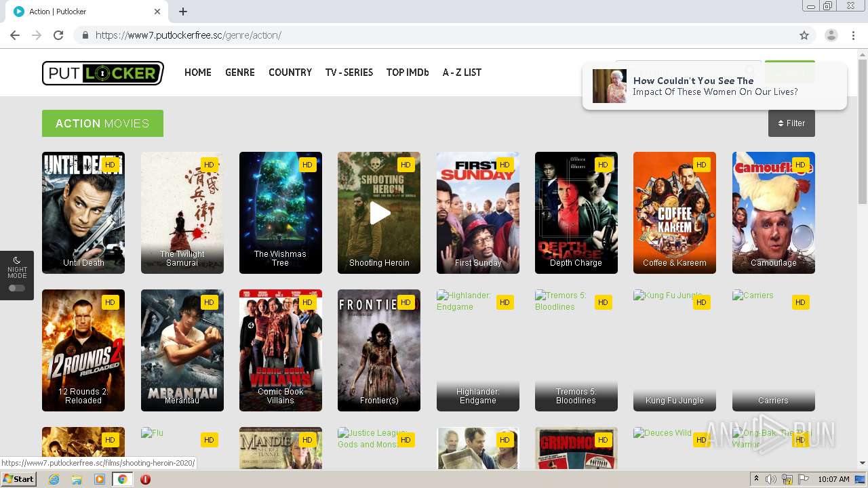
Task: Open Until Death movie poster
Action: (x=83, y=213)
